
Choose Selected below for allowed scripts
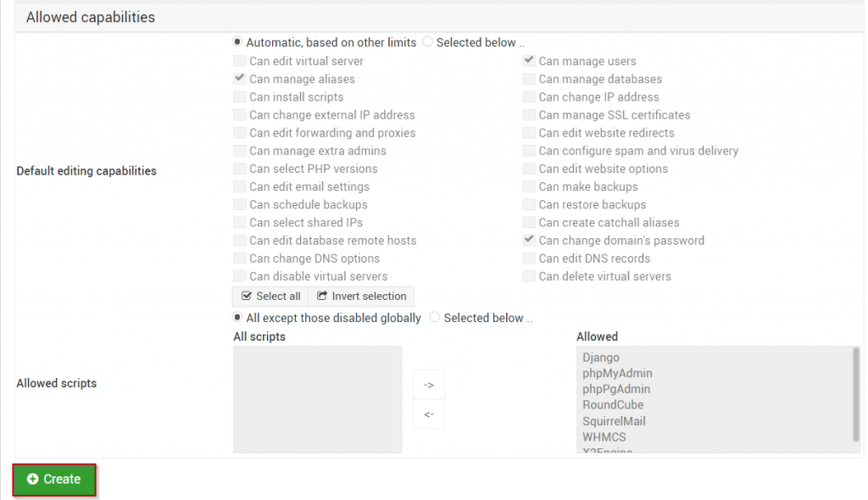point(435,317)
